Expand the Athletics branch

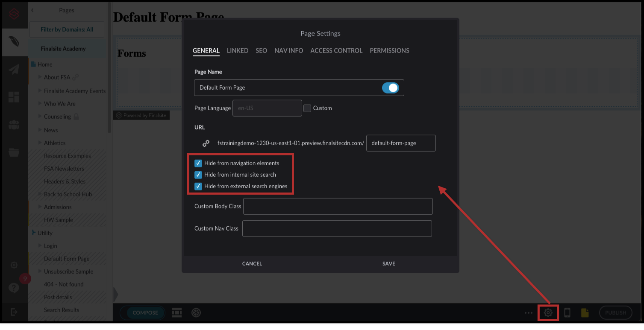tap(40, 143)
